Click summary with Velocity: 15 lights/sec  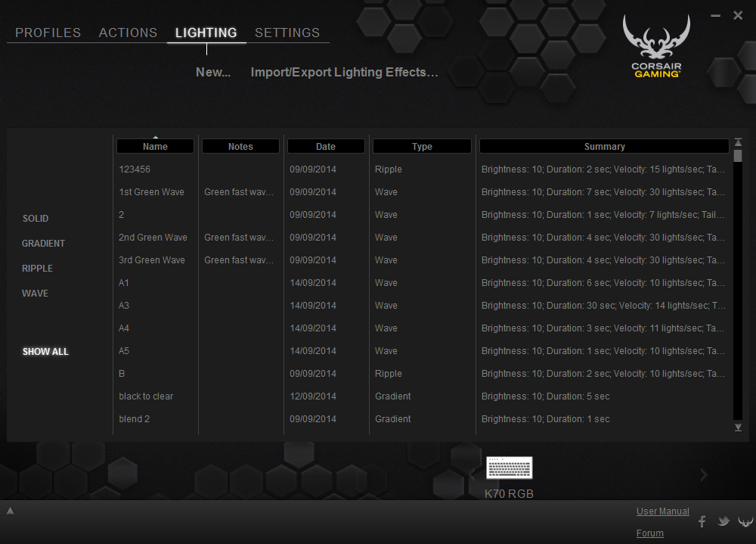click(x=603, y=169)
